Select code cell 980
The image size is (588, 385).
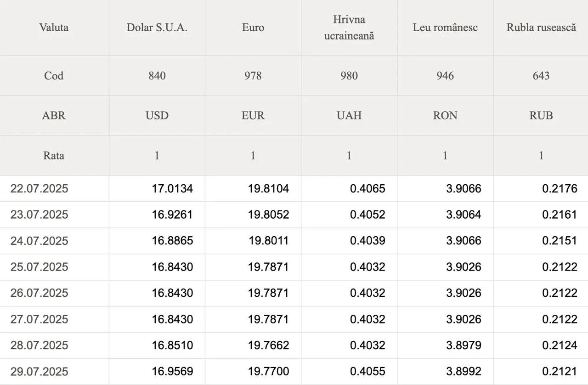pos(349,76)
